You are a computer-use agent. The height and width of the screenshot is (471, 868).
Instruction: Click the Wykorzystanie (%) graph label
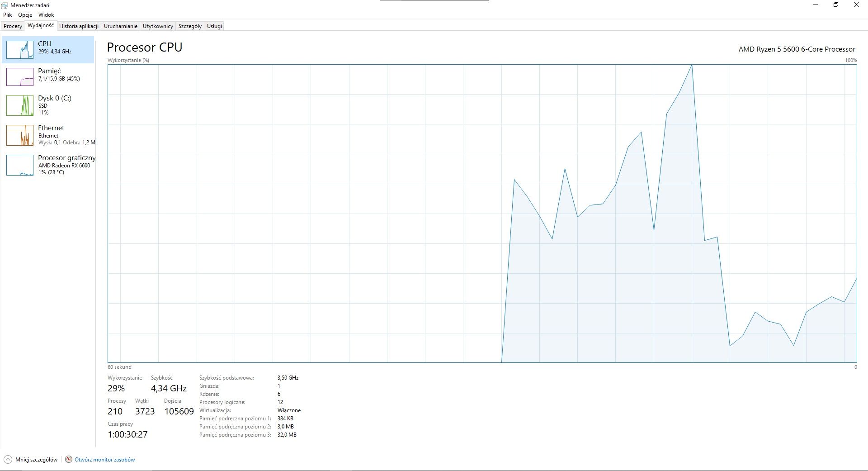pos(128,60)
